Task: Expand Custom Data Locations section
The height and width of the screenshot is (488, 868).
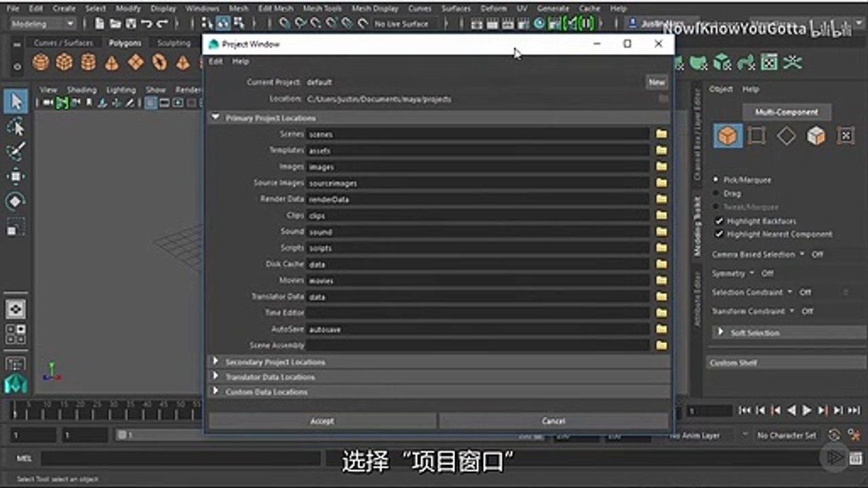Action: (x=216, y=391)
